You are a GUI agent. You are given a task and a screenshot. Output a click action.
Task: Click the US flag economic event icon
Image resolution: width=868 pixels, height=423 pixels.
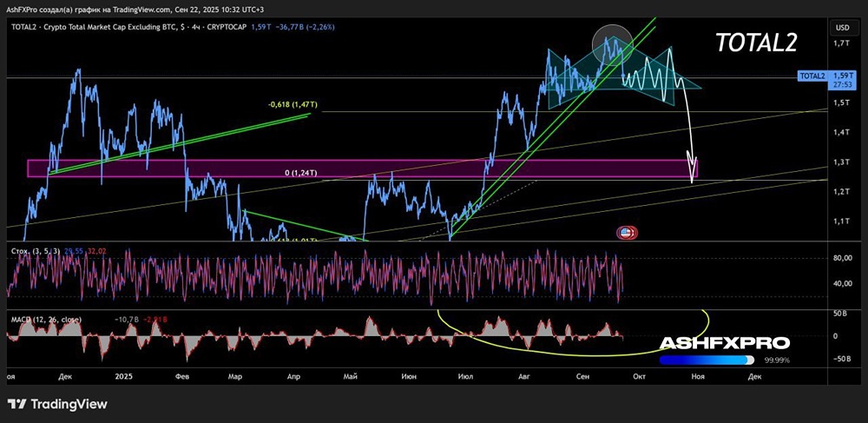pyautogui.click(x=626, y=233)
